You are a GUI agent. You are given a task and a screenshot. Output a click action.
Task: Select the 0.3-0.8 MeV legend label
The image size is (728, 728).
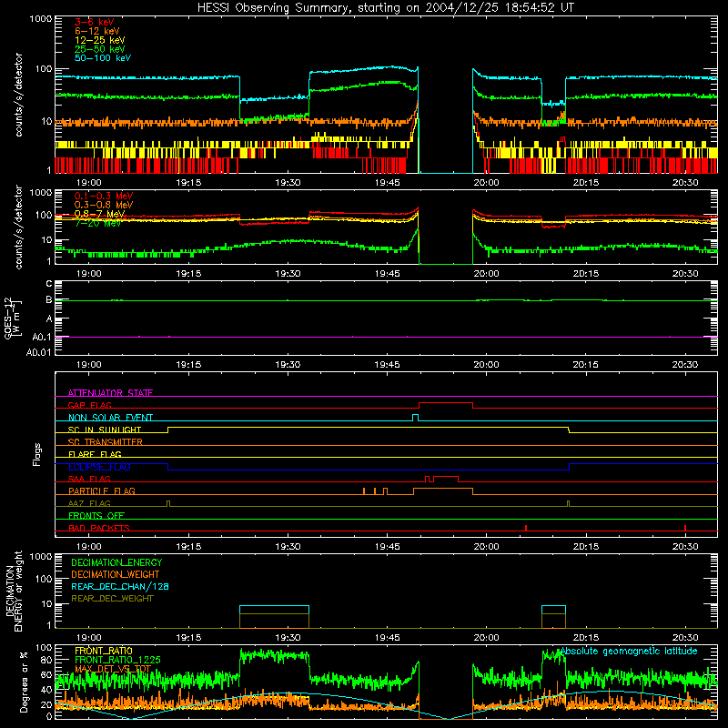[x=104, y=205]
